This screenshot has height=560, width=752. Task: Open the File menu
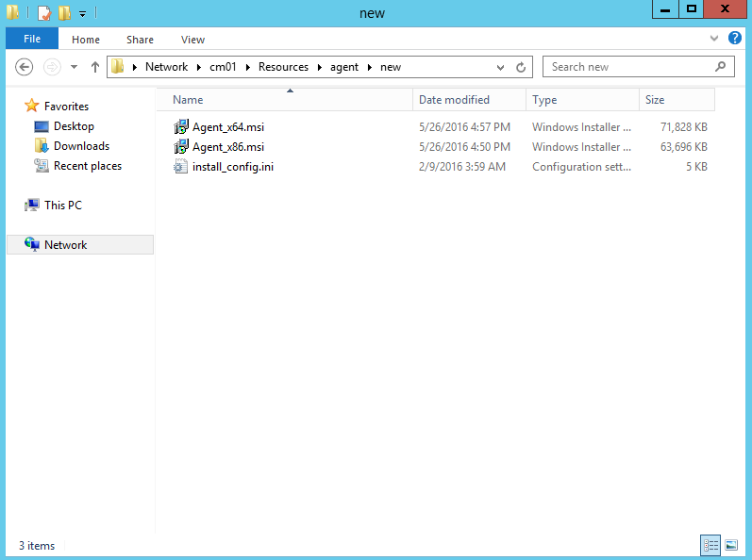[x=31, y=40]
